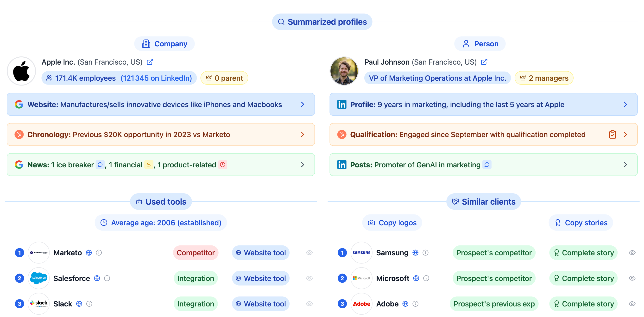Image resolution: width=644 pixels, height=317 pixels.
Task: Click Adobe logo in Similar clients
Action: coord(361,304)
